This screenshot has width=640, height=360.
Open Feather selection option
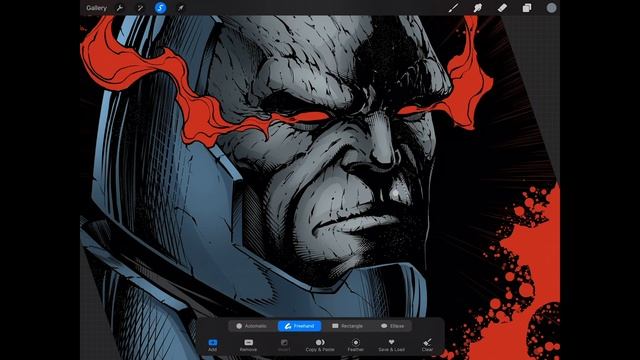[x=356, y=345]
